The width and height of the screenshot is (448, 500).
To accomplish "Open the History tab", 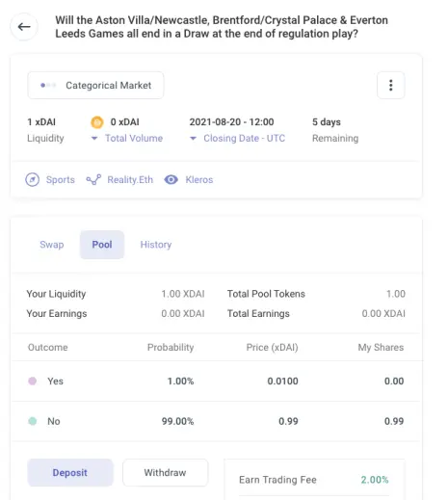I will 156,245.
